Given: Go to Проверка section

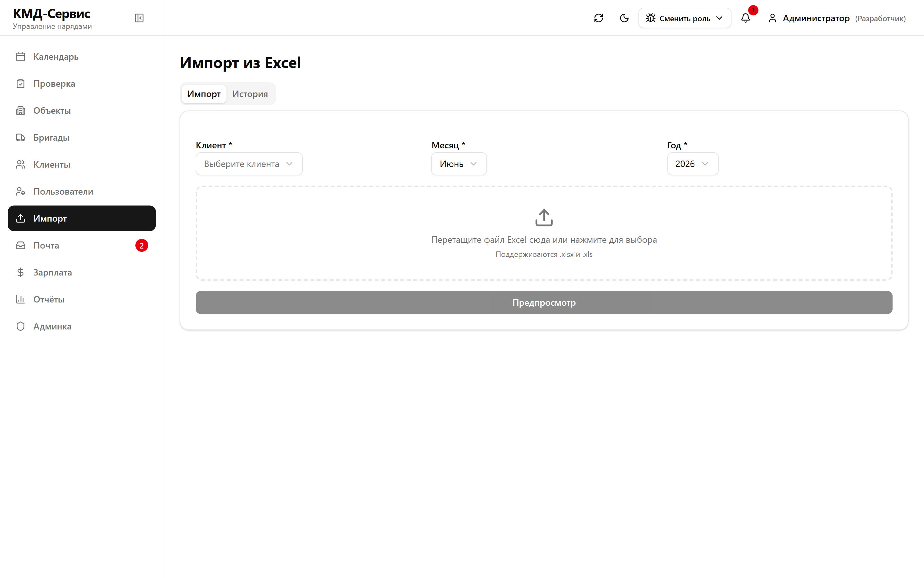Looking at the screenshot, I should [82, 84].
